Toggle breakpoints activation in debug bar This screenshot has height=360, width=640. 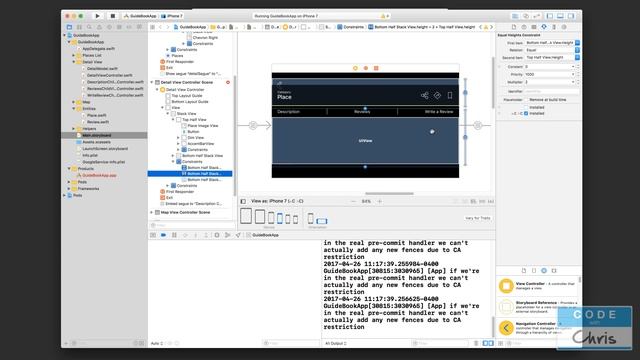(x=163, y=235)
